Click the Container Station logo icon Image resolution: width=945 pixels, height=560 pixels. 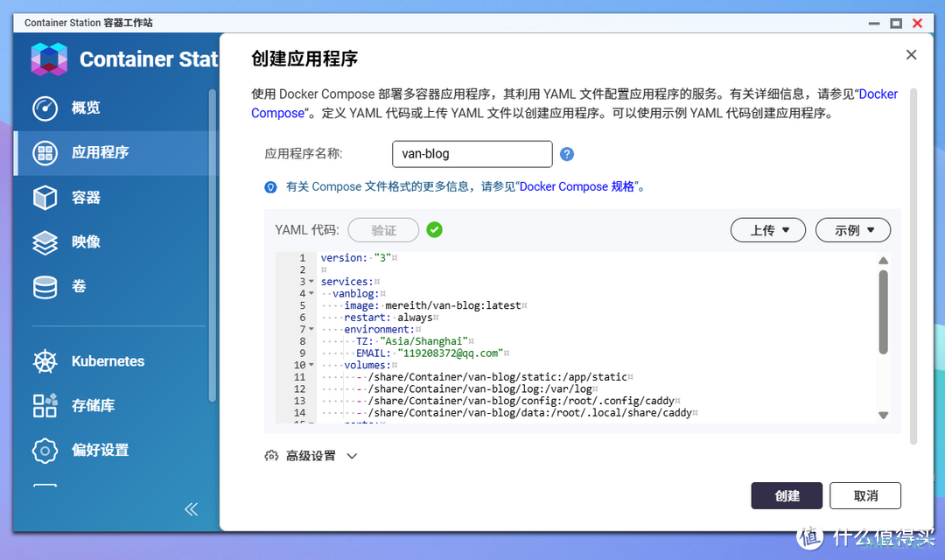[49, 59]
